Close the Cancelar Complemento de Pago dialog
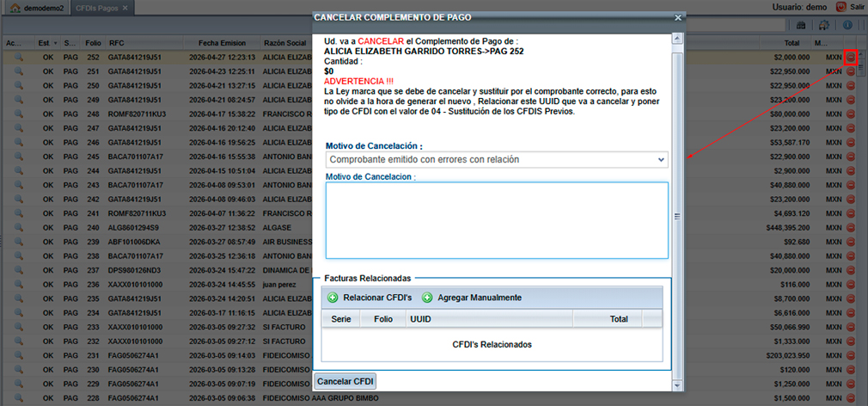The width and height of the screenshot is (868, 406). (x=678, y=17)
